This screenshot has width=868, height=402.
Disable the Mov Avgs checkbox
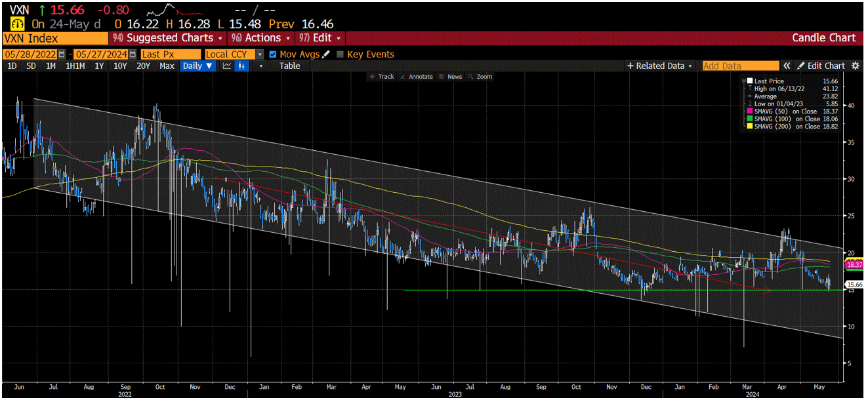[x=272, y=55]
